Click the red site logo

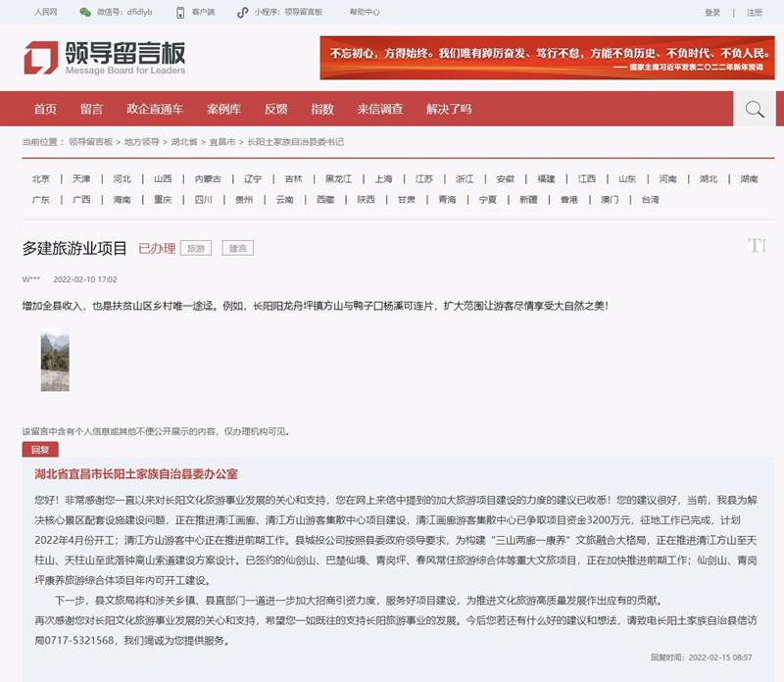(104, 57)
